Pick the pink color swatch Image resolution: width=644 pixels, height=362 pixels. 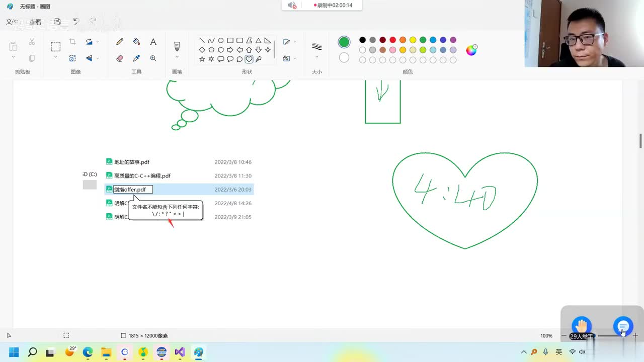click(x=392, y=50)
